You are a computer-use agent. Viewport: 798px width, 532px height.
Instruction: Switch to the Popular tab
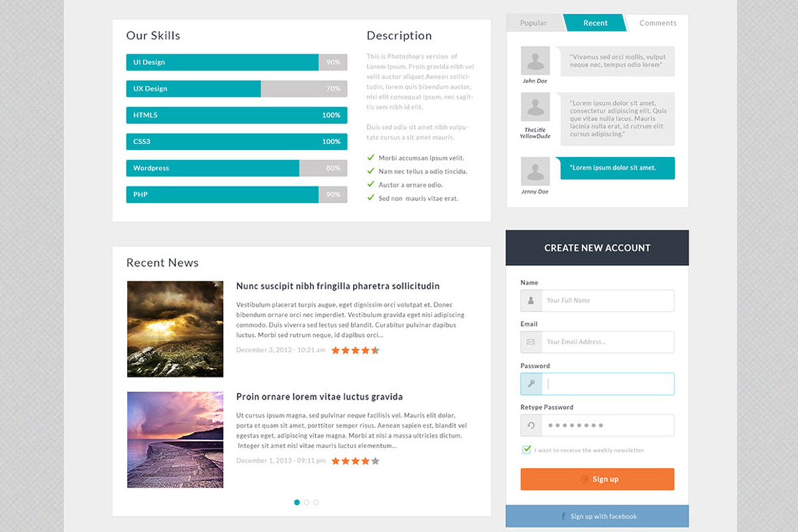(x=534, y=23)
